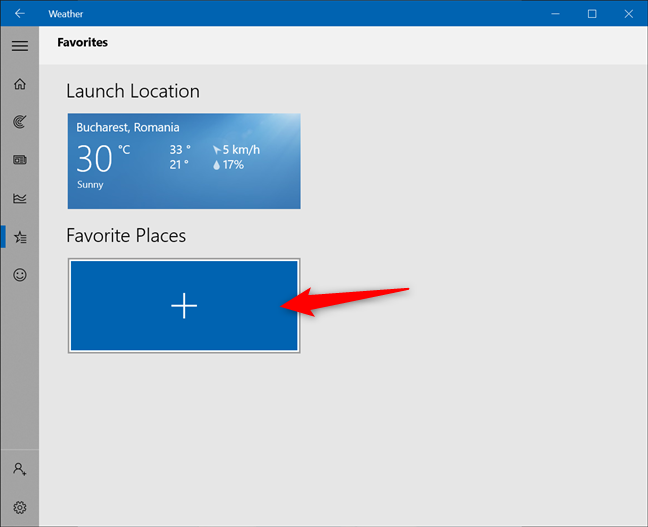Go to the Forecast home page

pos(19,83)
